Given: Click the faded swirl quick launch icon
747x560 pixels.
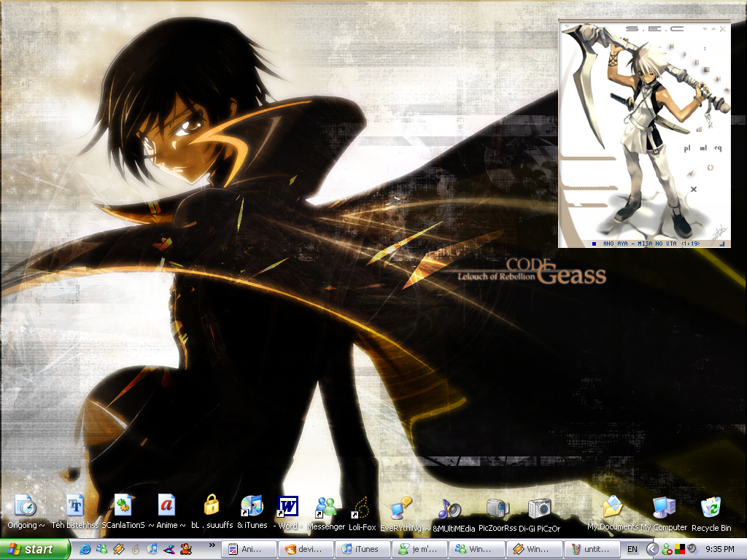Looking at the screenshot, I should point(136,549).
